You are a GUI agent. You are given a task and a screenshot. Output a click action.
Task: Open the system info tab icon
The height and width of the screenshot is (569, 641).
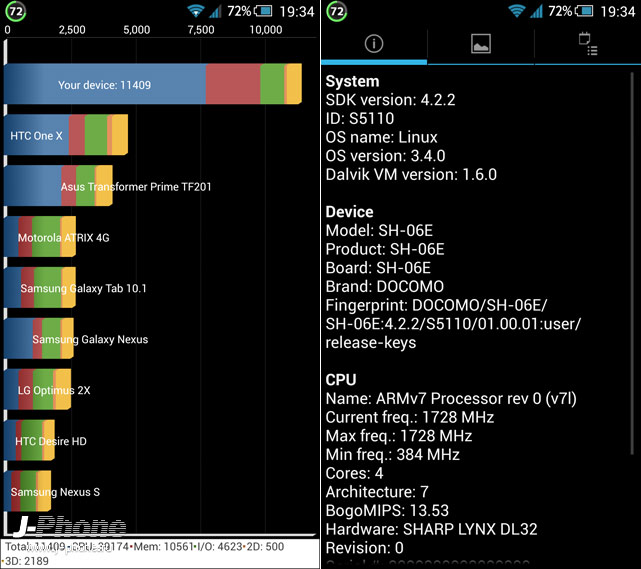click(374, 43)
